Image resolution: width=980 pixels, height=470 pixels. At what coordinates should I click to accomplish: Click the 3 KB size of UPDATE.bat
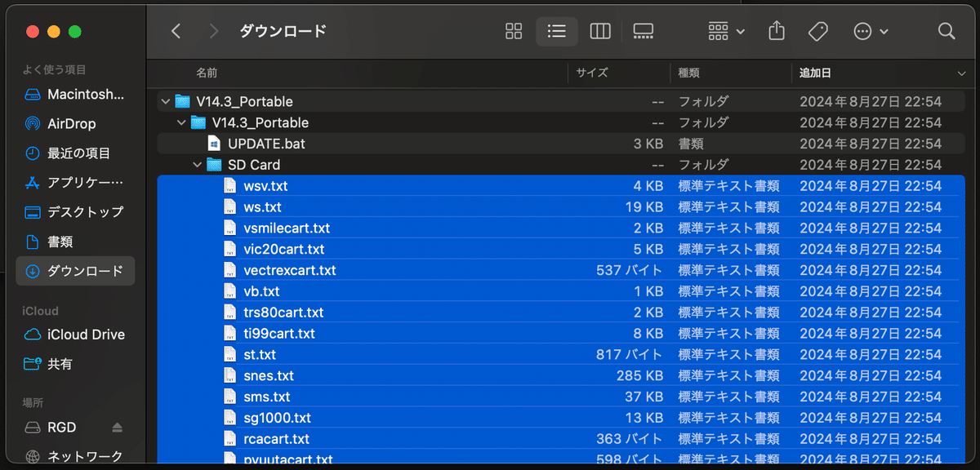click(x=648, y=144)
